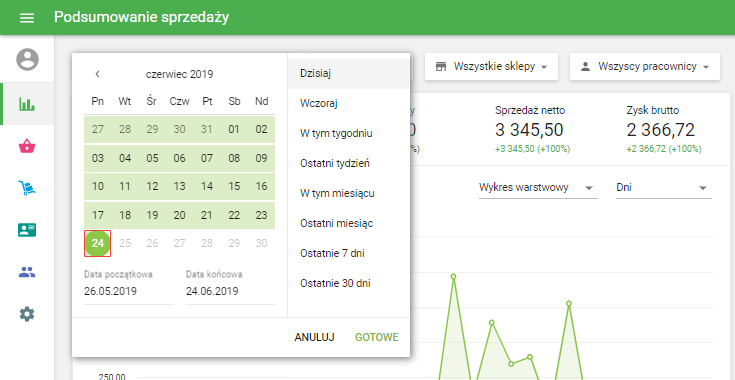This screenshot has width=735, height=380.
Task: Pick day 29 of previous month
Action: tap(152, 130)
